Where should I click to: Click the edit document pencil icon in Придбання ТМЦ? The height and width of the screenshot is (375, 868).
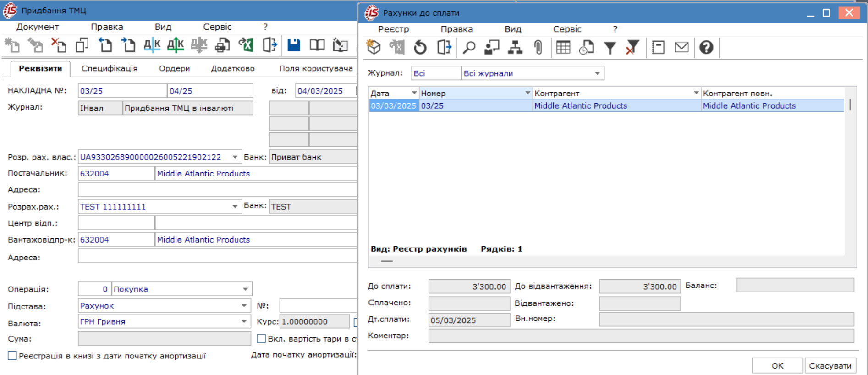[x=35, y=45]
